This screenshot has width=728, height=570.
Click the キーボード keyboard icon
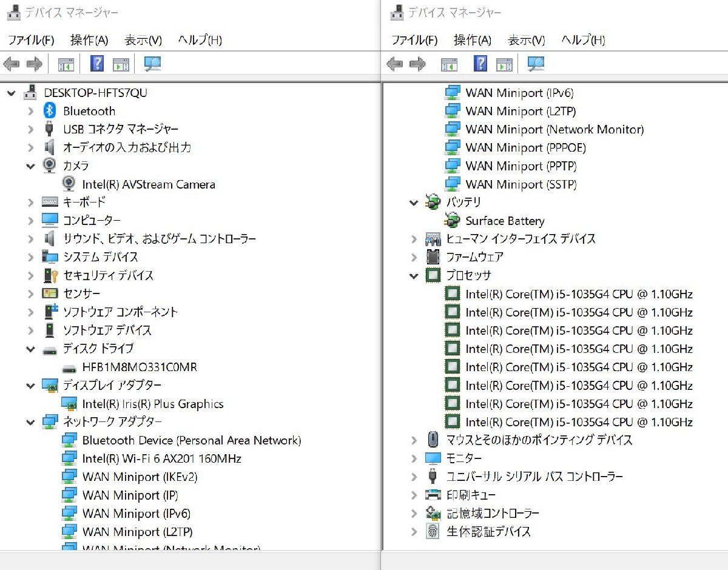[50, 202]
